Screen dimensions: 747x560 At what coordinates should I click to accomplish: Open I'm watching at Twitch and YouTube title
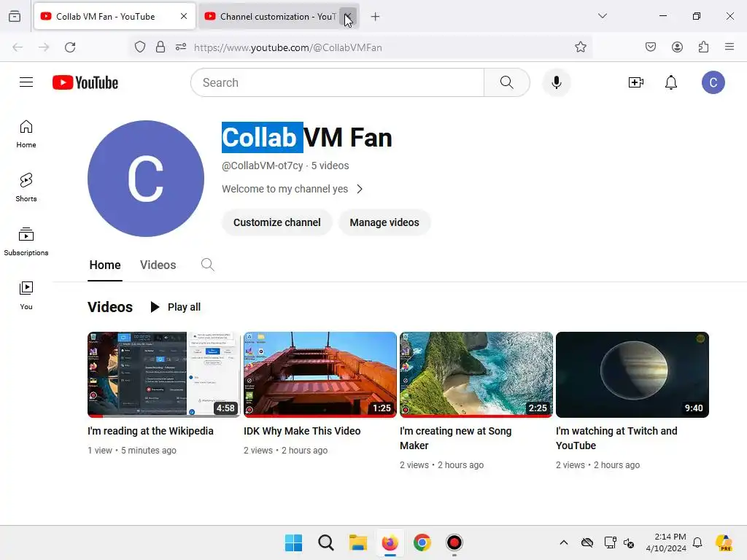(x=616, y=438)
